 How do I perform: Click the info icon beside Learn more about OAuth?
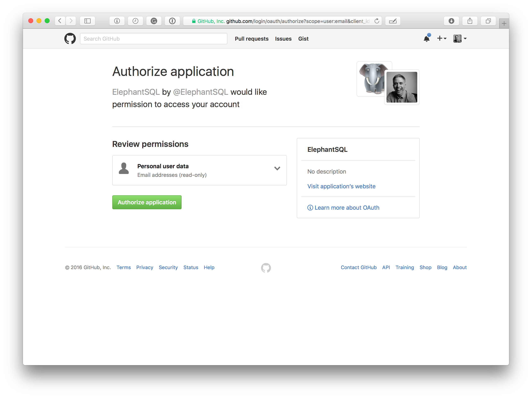[310, 208]
